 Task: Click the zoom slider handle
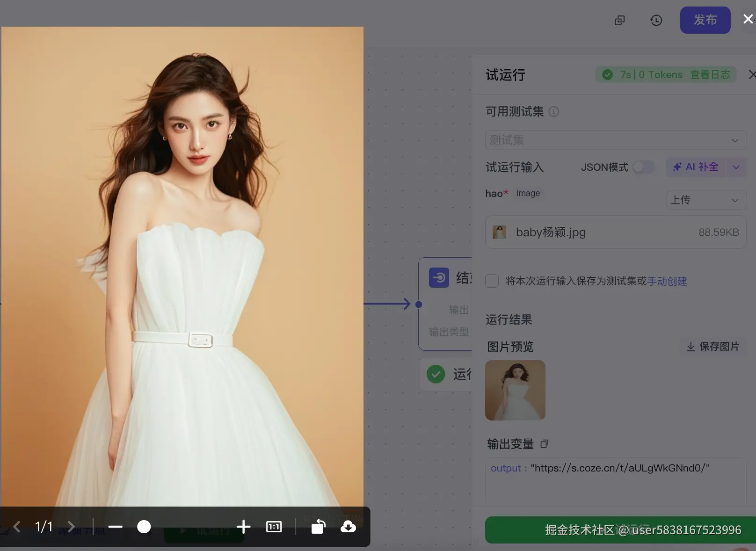[144, 527]
